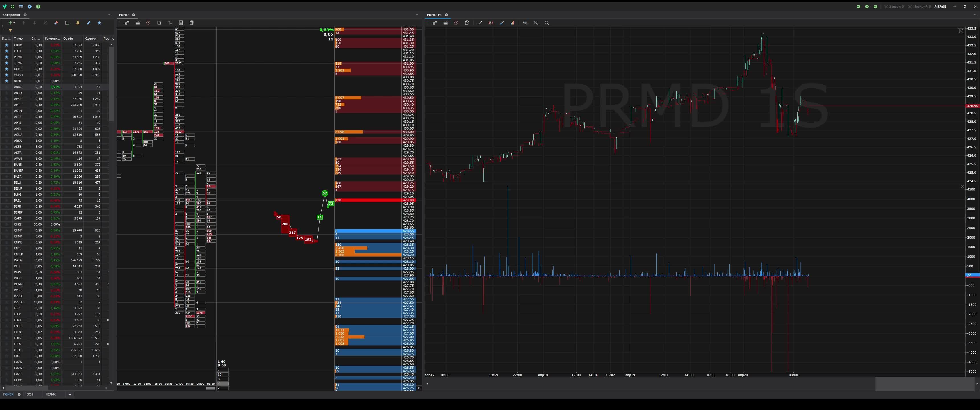Click the clock icon in PRMD order book toolbar
Screen dimensions: 980x410
pos(148,23)
